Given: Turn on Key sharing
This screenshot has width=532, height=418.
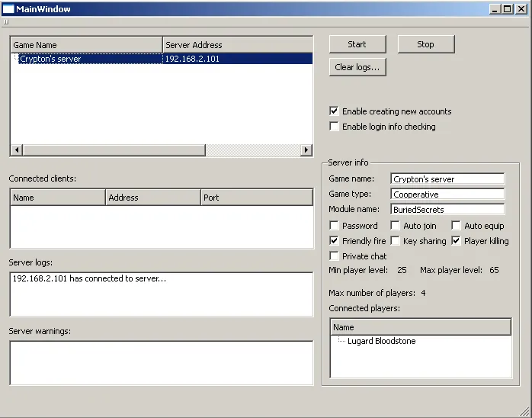Looking at the screenshot, I should coord(395,241).
